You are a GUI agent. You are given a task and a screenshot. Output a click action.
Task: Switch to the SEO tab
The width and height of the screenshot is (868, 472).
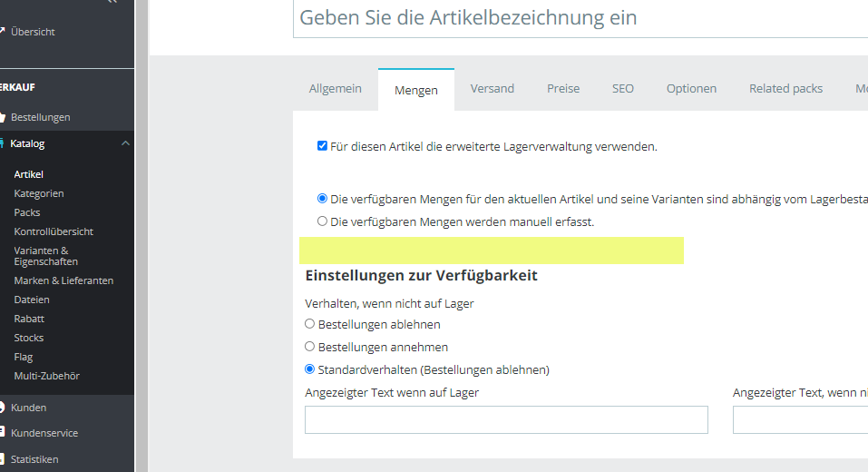(x=623, y=89)
